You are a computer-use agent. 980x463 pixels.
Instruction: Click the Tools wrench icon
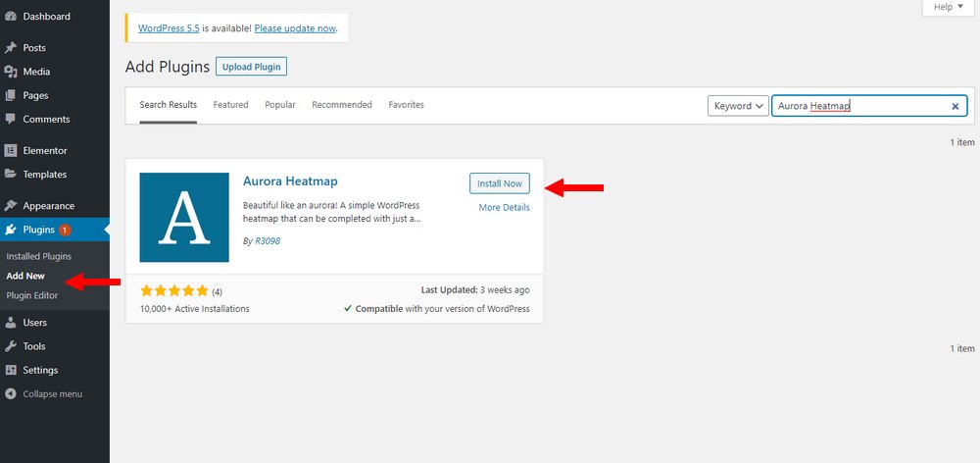[x=11, y=346]
